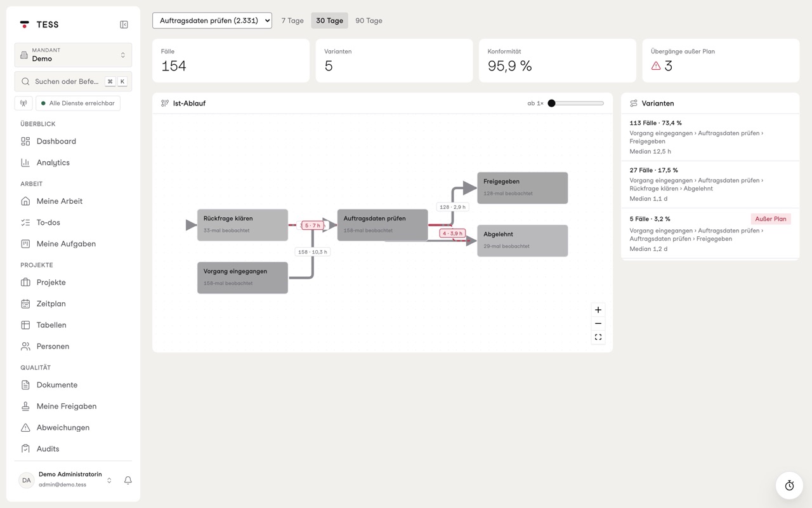This screenshot has height=508, width=812.
Task: Select the 27 Fälle variant
Action: [710, 185]
